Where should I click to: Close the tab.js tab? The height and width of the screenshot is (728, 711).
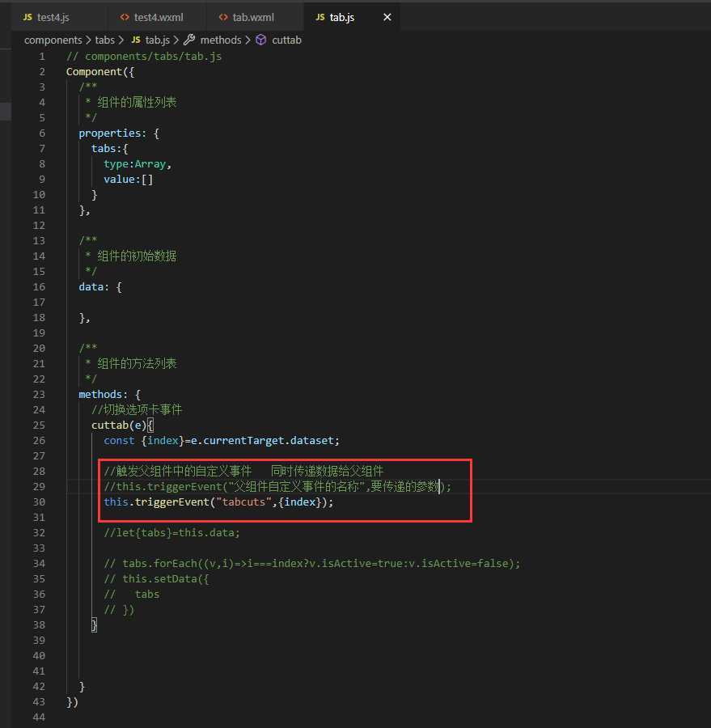tap(387, 17)
